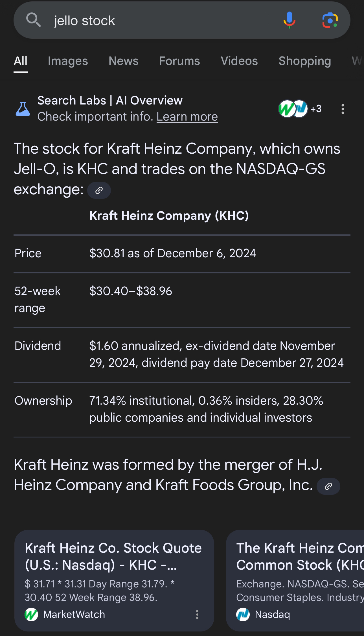The height and width of the screenshot is (636, 364).
Task: Open AI Overview three-dot options menu
Action: click(x=343, y=109)
